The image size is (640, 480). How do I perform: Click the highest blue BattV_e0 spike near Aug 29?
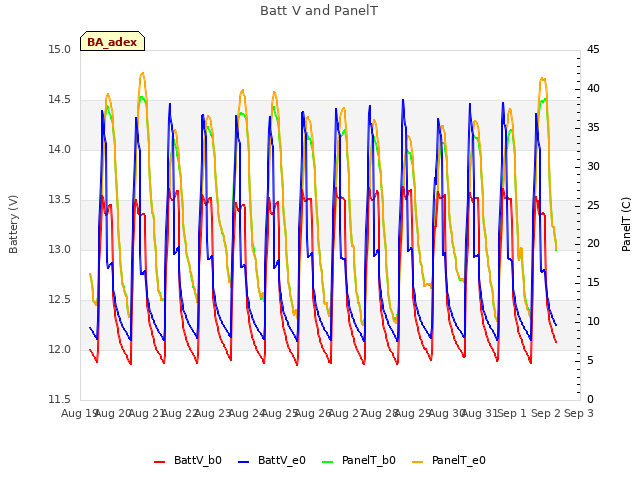(x=403, y=100)
